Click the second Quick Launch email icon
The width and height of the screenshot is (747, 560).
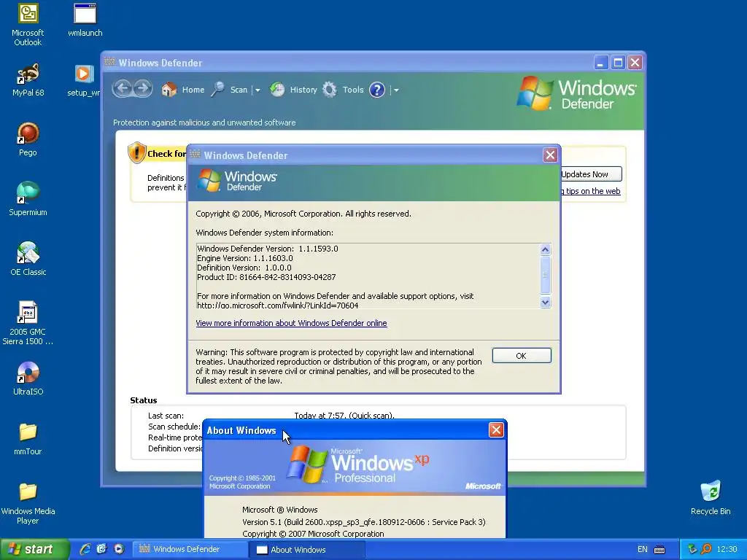[x=102, y=549]
